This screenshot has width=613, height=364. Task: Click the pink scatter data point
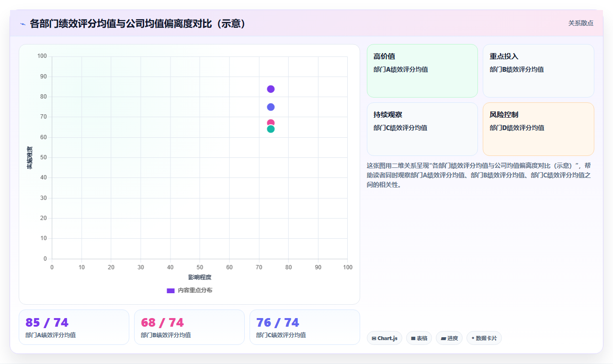click(271, 122)
